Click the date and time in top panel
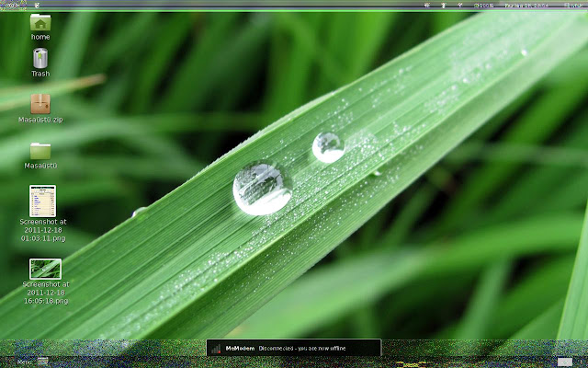588x368 pixels. 526,6
